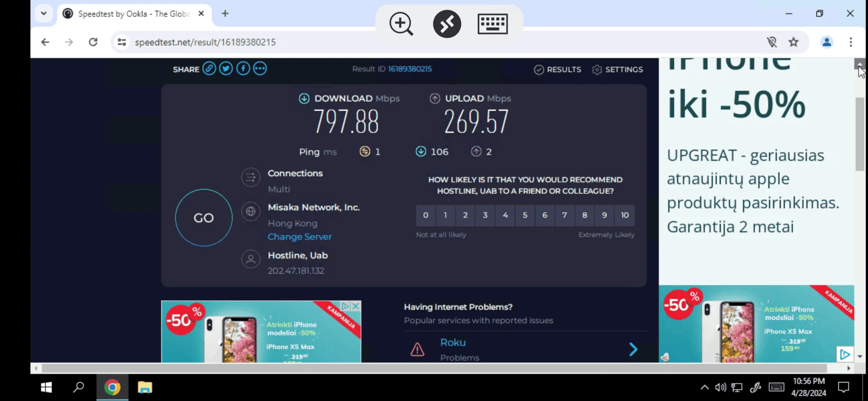Open the iPhone -50% banner ad
Screen dimensions: 868x401
coord(261,332)
